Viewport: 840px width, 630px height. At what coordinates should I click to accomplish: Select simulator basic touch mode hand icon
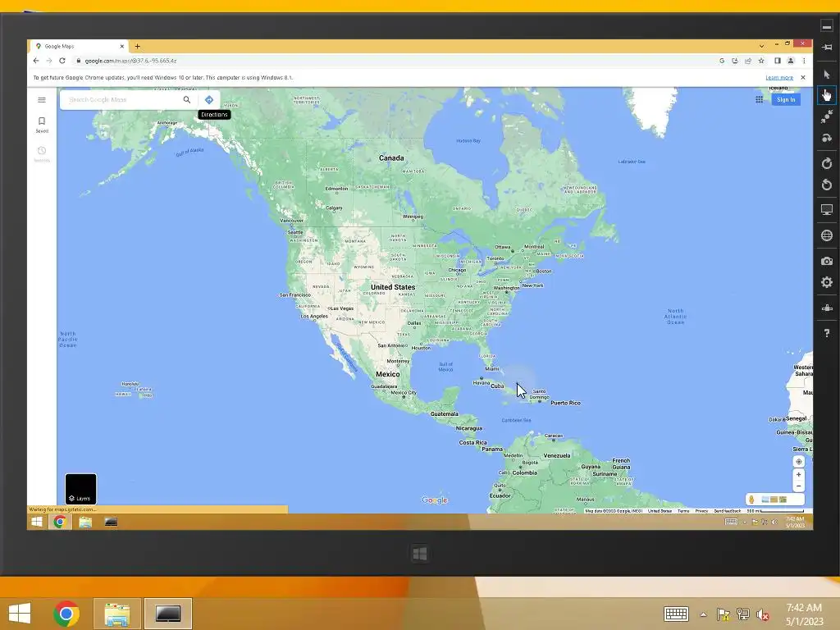click(x=827, y=95)
